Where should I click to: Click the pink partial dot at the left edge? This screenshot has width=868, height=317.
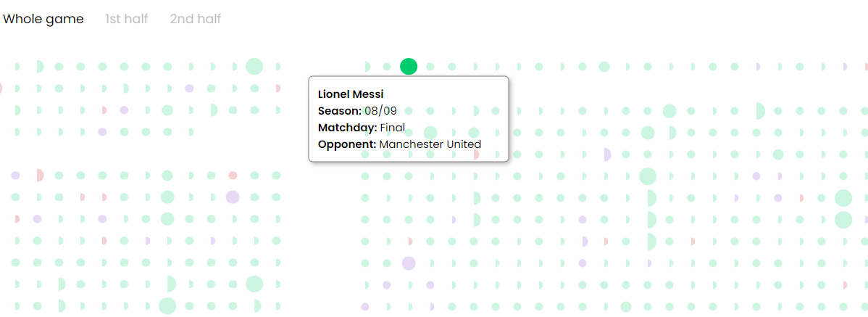click(x=1, y=88)
